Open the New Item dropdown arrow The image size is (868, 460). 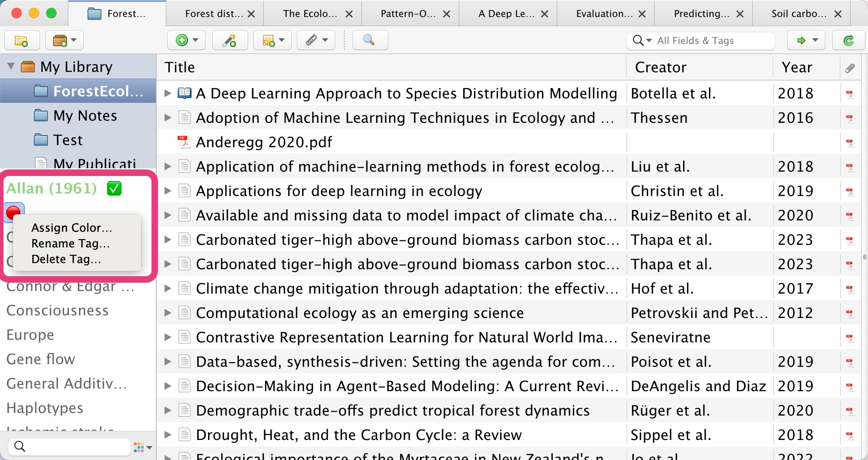[x=196, y=40]
